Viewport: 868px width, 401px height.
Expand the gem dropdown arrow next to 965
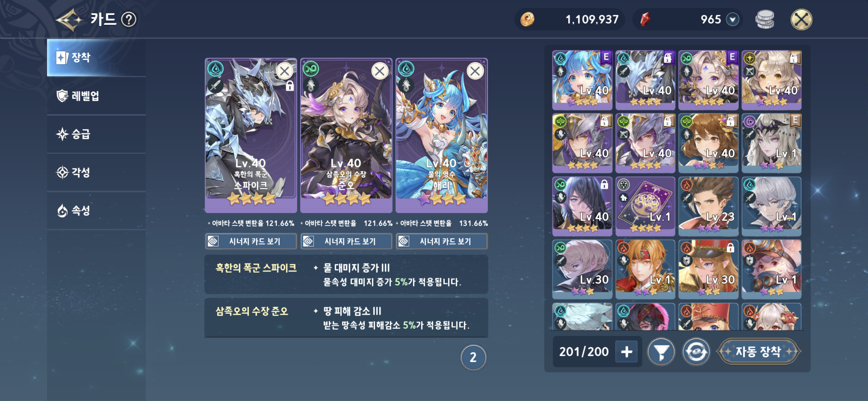(x=732, y=19)
